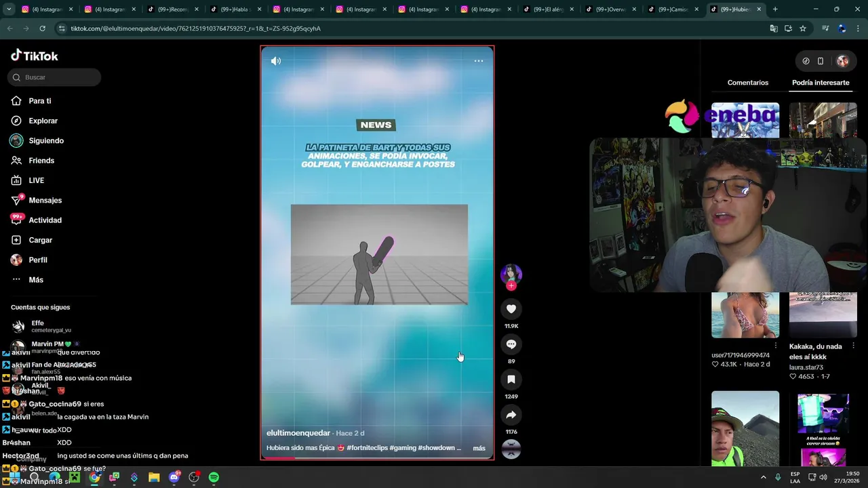Open options for the user7171946999474 video
This screenshot has height=488, width=868.
(x=775, y=346)
